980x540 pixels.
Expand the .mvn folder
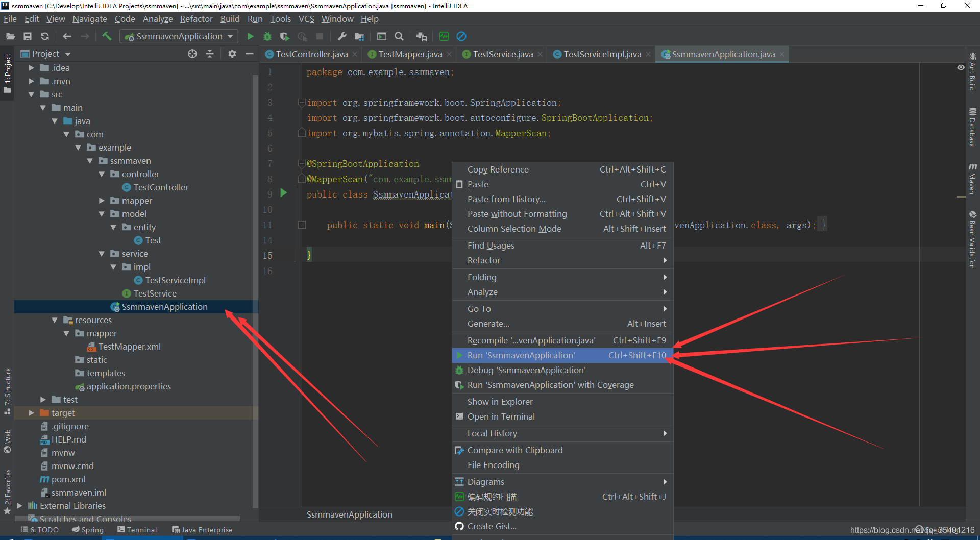coord(31,81)
